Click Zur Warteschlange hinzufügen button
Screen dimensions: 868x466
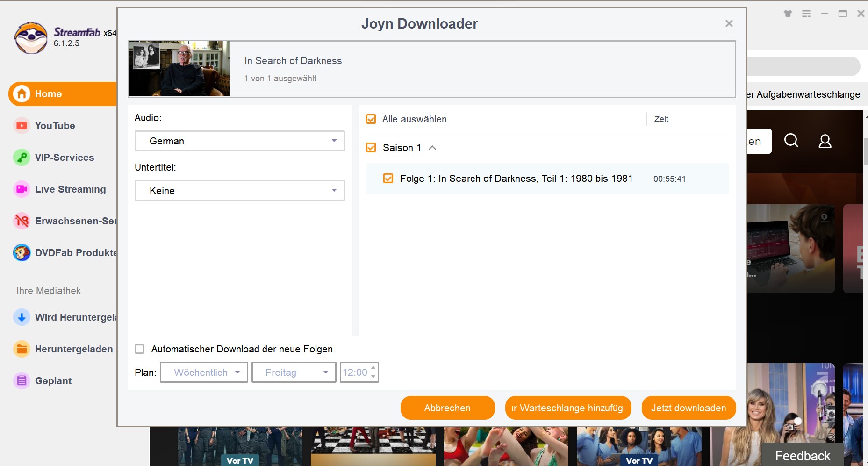coord(568,408)
